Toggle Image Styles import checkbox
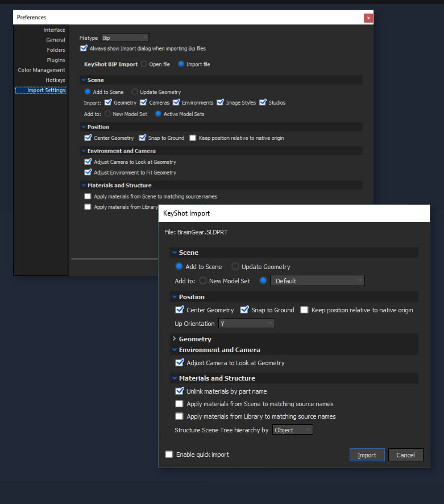 (221, 102)
